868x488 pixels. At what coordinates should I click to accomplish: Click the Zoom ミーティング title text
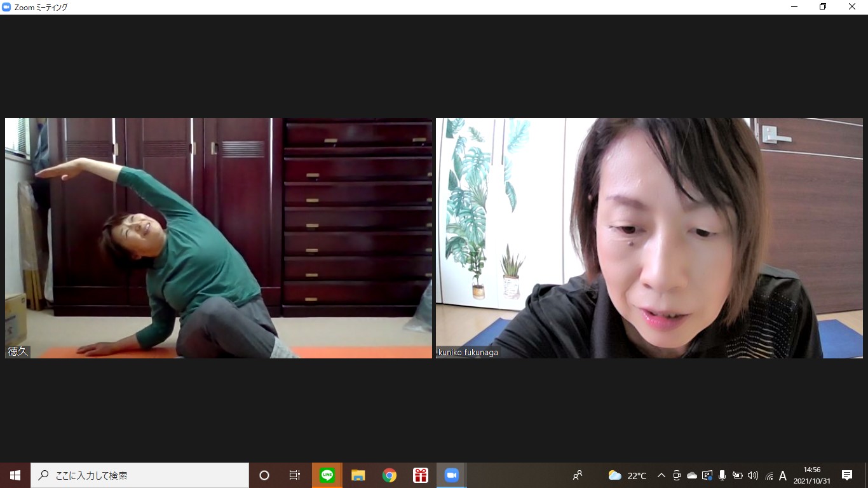pyautogui.click(x=41, y=8)
